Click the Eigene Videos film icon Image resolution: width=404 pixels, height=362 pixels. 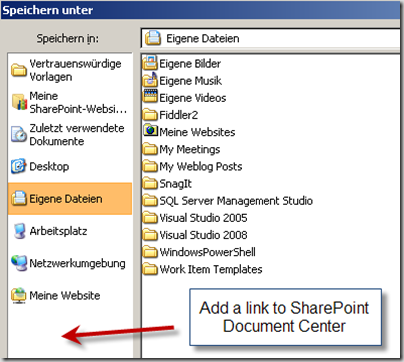150,97
